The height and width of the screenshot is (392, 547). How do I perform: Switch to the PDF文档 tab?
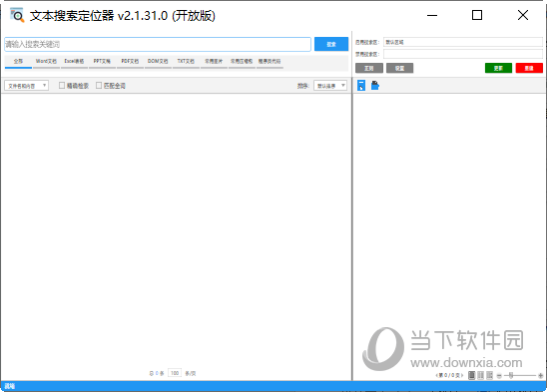tap(130, 62)
